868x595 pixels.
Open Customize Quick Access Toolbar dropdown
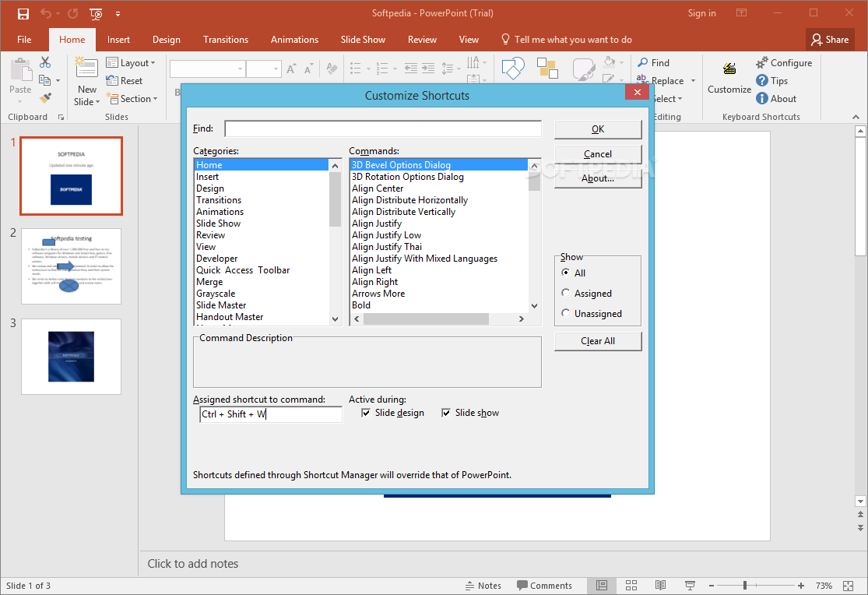point(118,13)
